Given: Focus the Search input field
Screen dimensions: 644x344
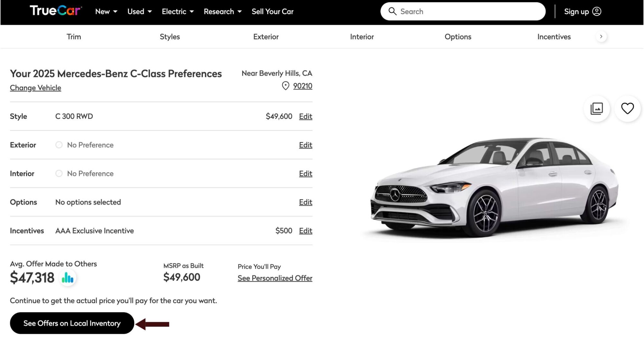Looking at the screenshot, I should 463,11.
